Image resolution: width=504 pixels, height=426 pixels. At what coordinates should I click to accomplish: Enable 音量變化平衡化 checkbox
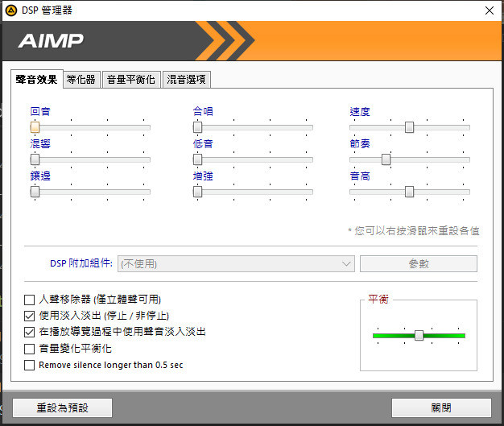[x=29, y=349]
